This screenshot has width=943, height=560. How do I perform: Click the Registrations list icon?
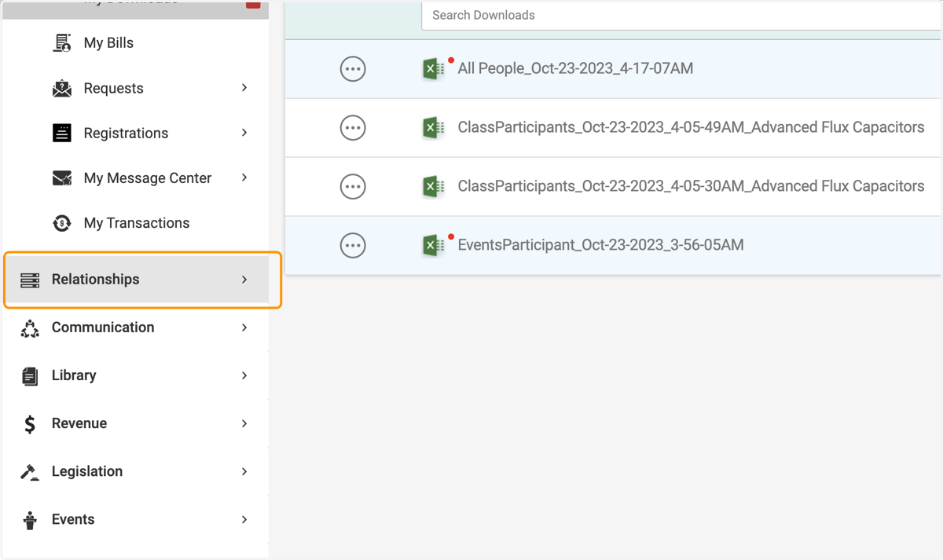[62, 133]
